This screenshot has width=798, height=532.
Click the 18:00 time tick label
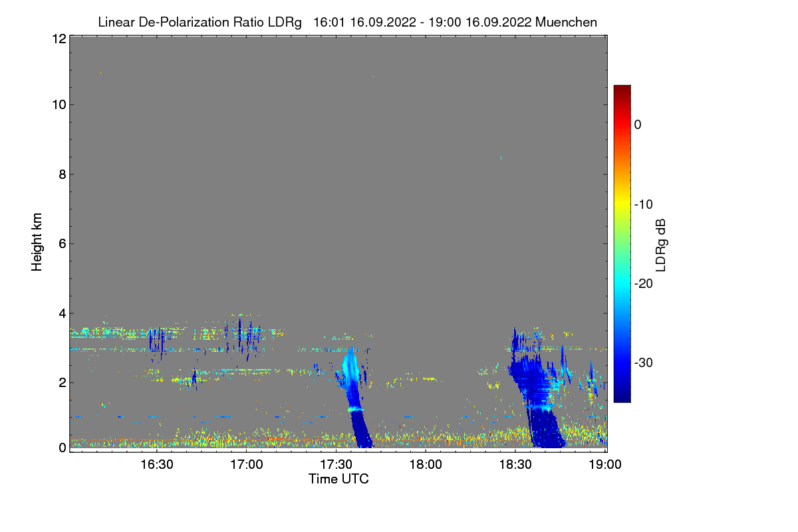[426, 465]
